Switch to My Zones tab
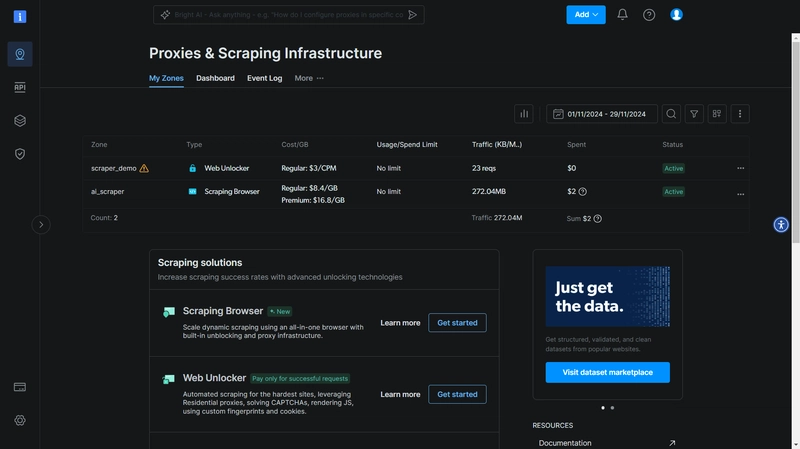The image size is (800, 449). pos(166,78)
